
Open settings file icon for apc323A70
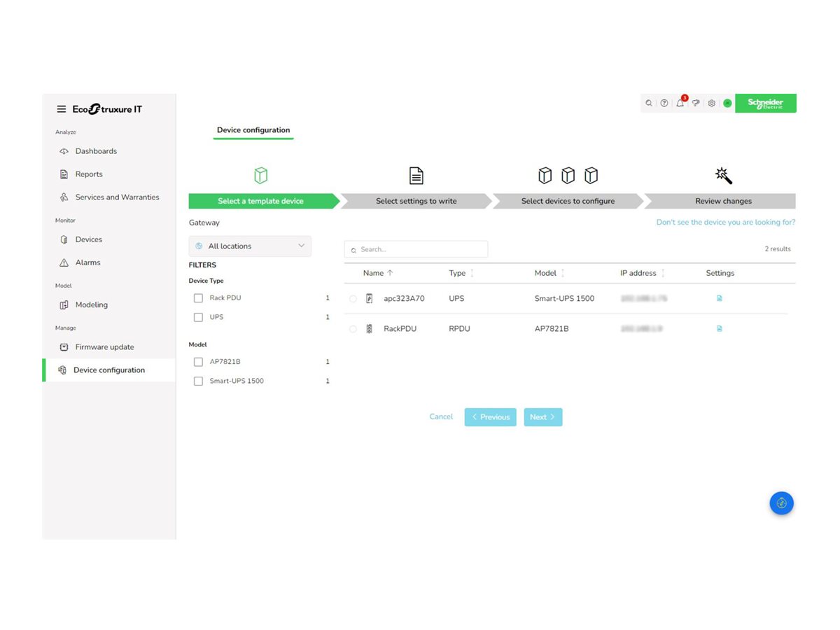pos(719,298)
